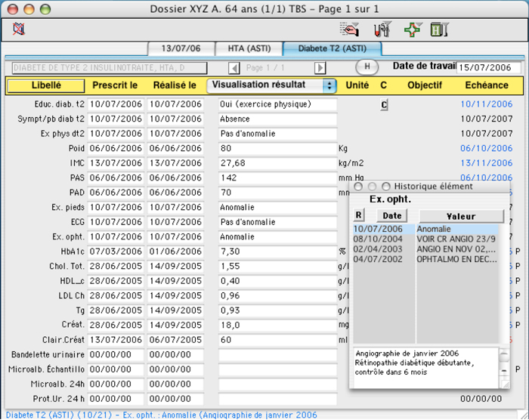Click the Prot.Ur. 24 h échéance 00/00/00

coord(481,399)
